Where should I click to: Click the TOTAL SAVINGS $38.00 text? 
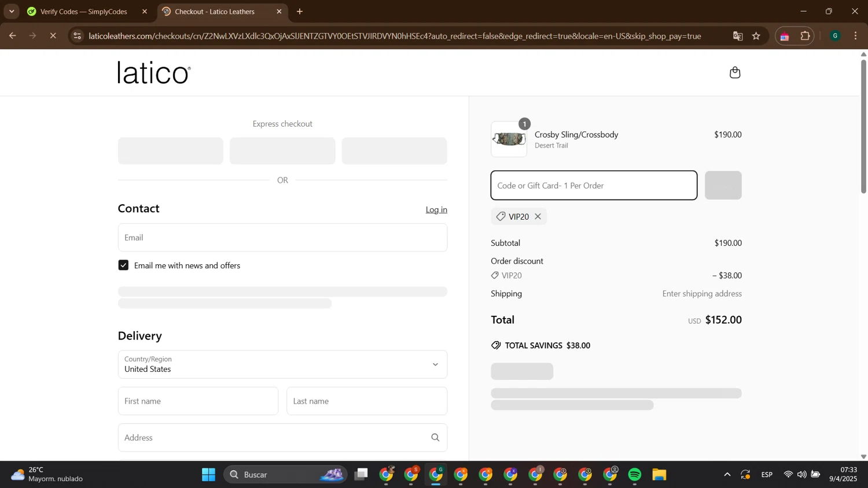tap(541, 346)
